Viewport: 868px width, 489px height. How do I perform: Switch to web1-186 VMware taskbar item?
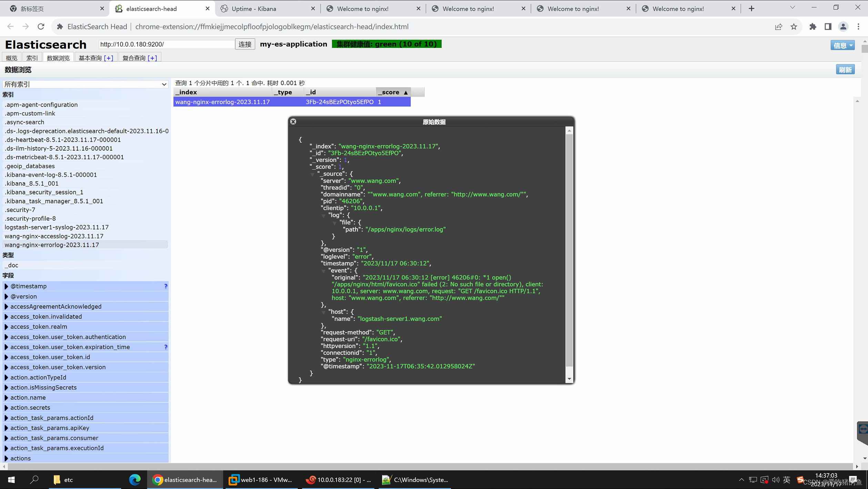coord(261,480)
